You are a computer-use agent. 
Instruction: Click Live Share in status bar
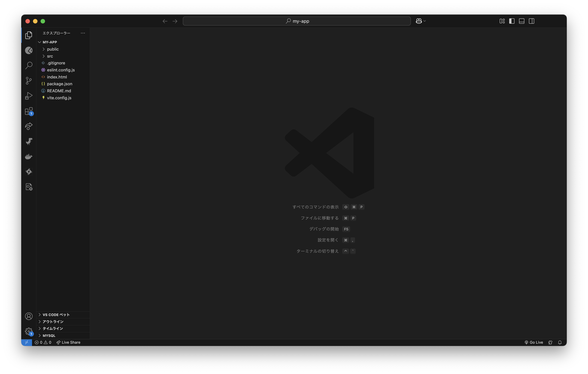(x=68, y=342)
